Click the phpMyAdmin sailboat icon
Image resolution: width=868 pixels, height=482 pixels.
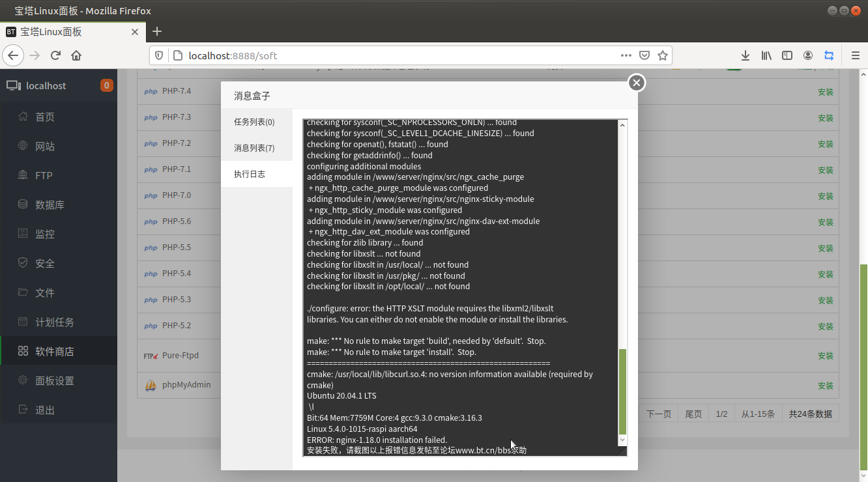[x=151, y=386]
